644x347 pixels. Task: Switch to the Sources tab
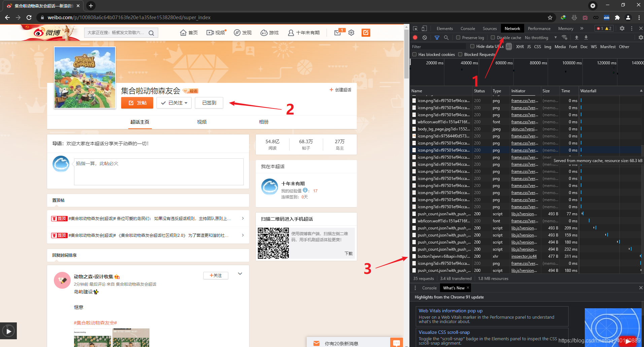[489, 29]
